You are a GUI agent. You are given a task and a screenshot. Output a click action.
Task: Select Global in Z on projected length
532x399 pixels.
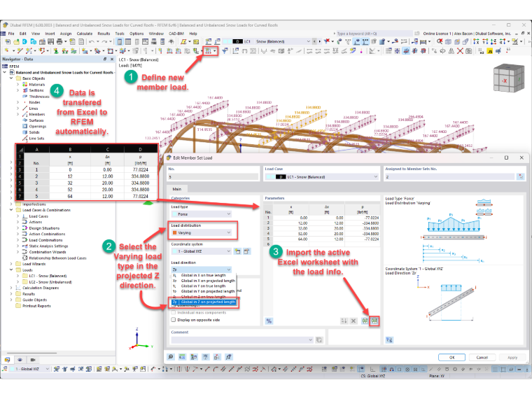204,302
